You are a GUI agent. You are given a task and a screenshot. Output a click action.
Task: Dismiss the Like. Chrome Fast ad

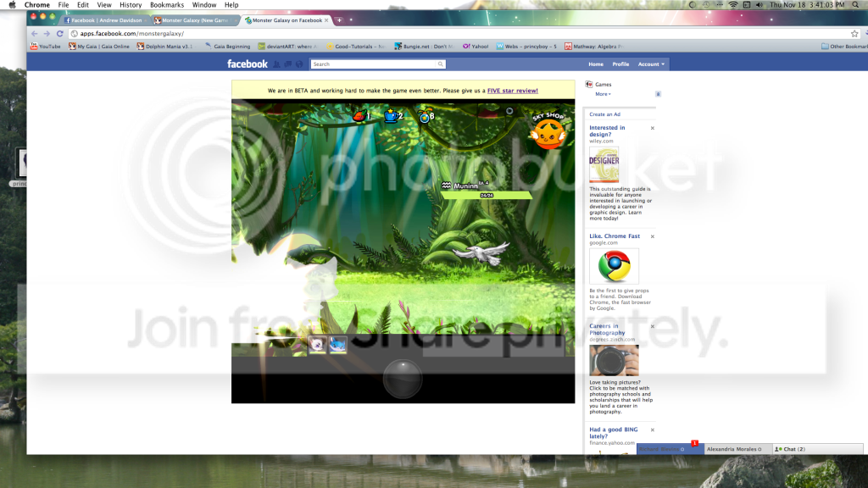click(652, 237)
